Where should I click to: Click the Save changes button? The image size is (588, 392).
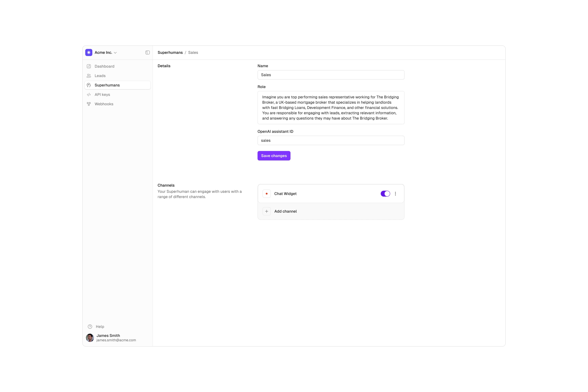click(274, 156)
